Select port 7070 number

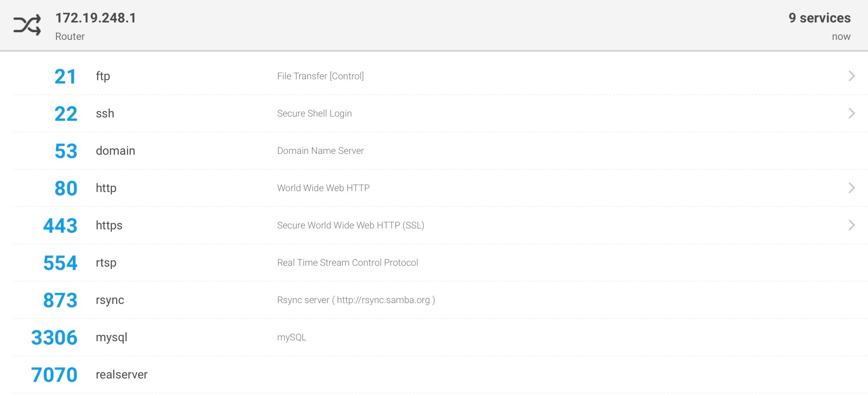tap(54, 375)
